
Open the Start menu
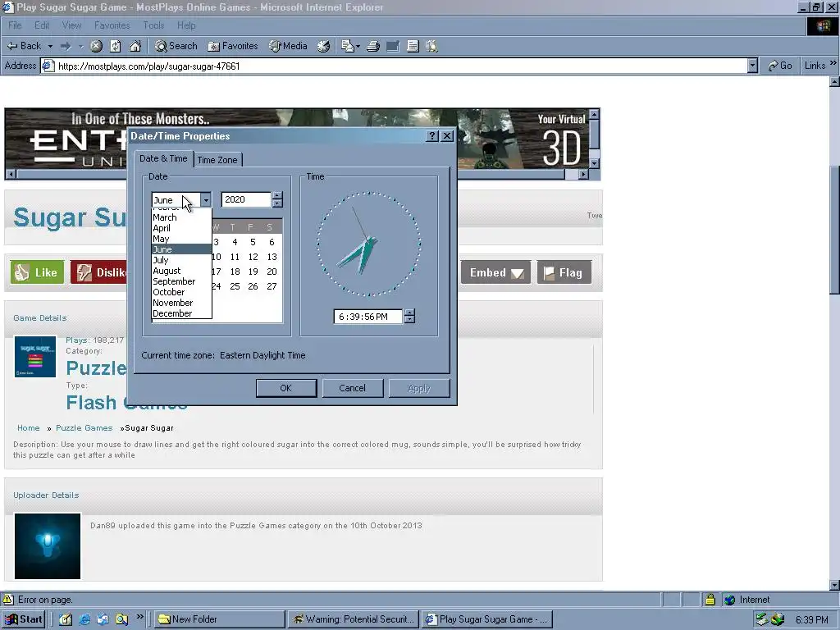24,619
